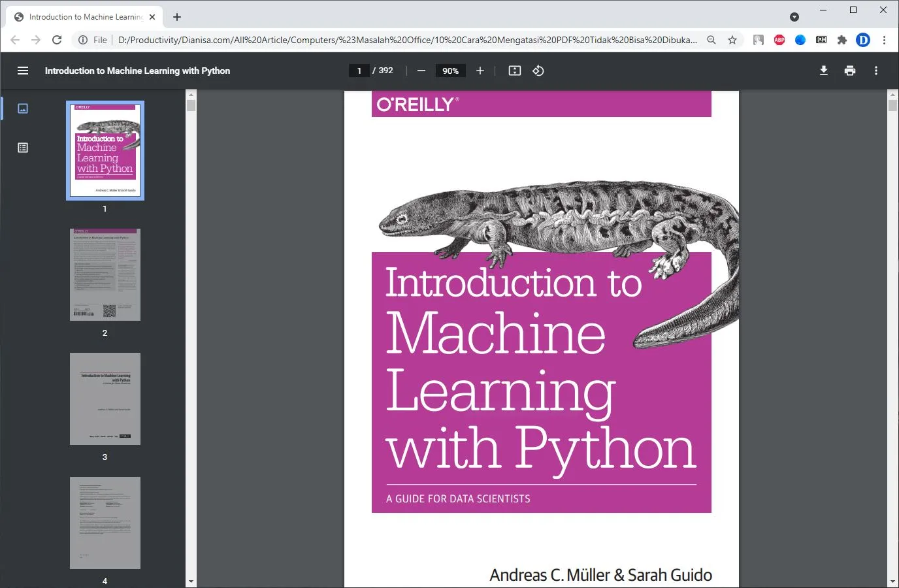Viewport: 899px width, 588px height.
Task: Select page 2 thumbnail
Action: click(x=105, y=274)
